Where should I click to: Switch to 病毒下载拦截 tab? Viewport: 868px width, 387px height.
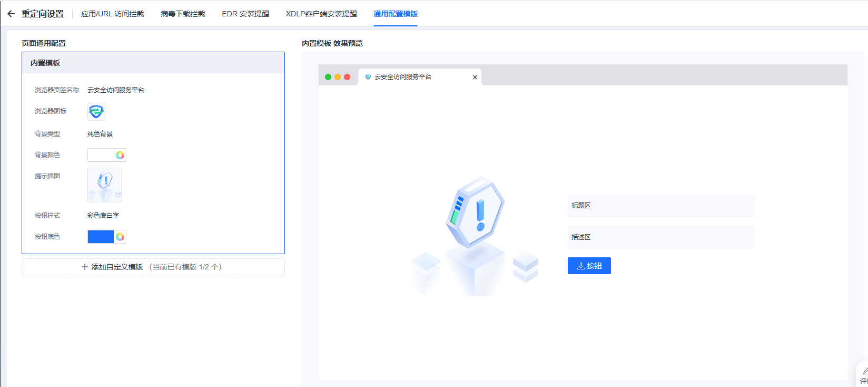tap(183, 14)
